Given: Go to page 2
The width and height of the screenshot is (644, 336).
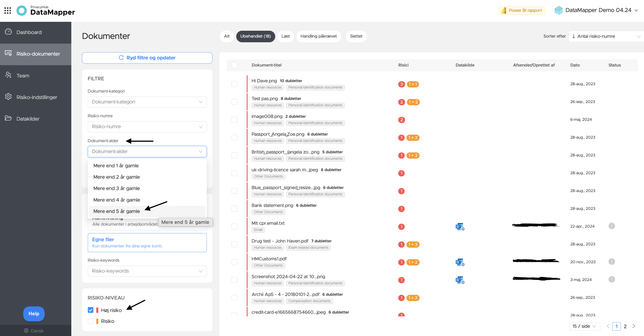Looking at the screenshot, I should [625, 326].
